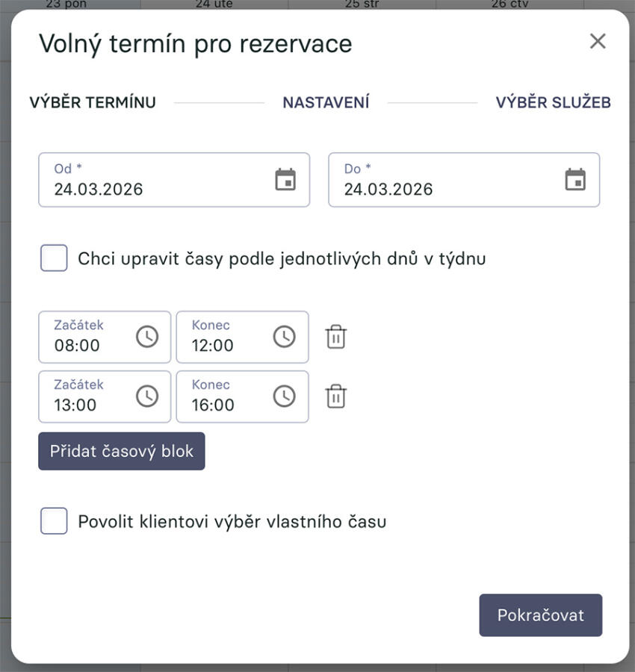Click clock icon for 13:00 Začátek
635x672 pixels.
pyautogui.click(x=147, y=396)
